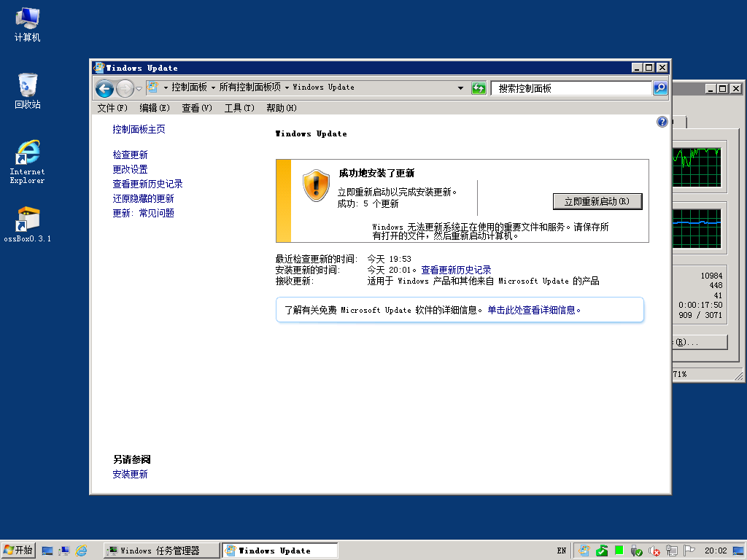
Task: Click the (R)... button in Task Manager
Action: pyautogui.click(x=700, y=343)
